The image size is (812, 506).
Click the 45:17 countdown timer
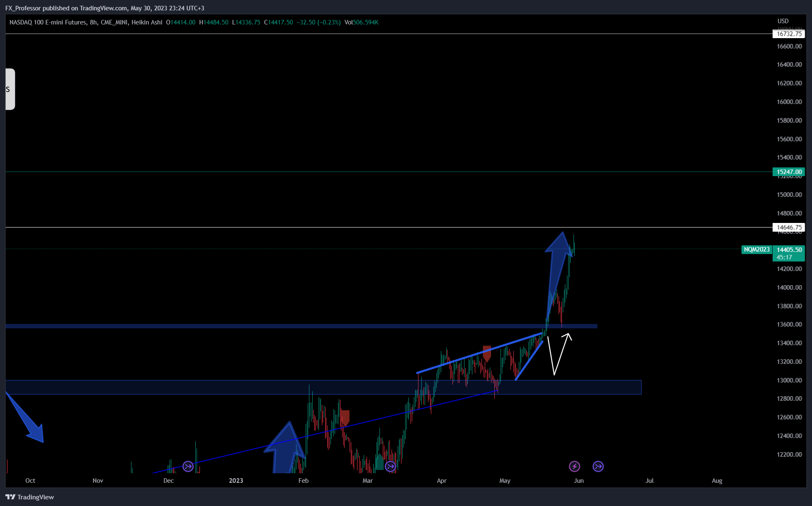784,257
